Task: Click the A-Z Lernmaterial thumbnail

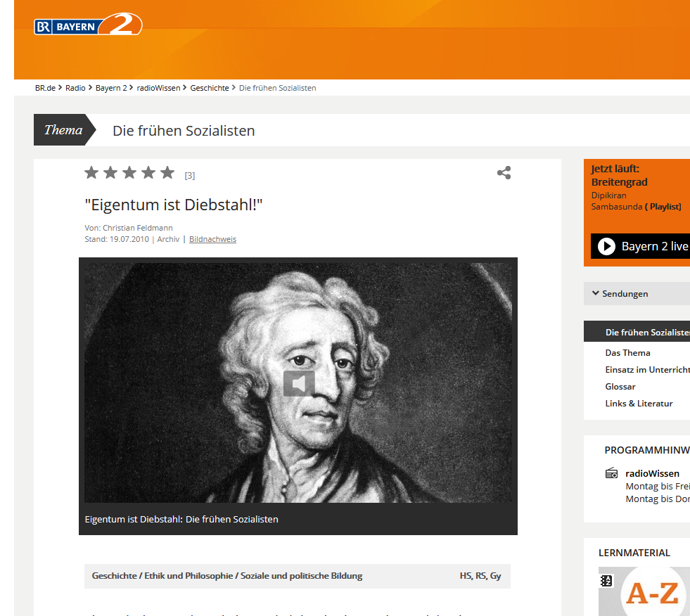Action: point(644,591)
